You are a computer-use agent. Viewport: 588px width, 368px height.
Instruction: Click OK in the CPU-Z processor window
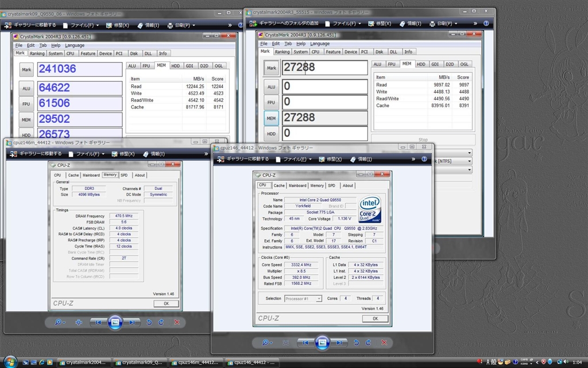coord(376,319)
